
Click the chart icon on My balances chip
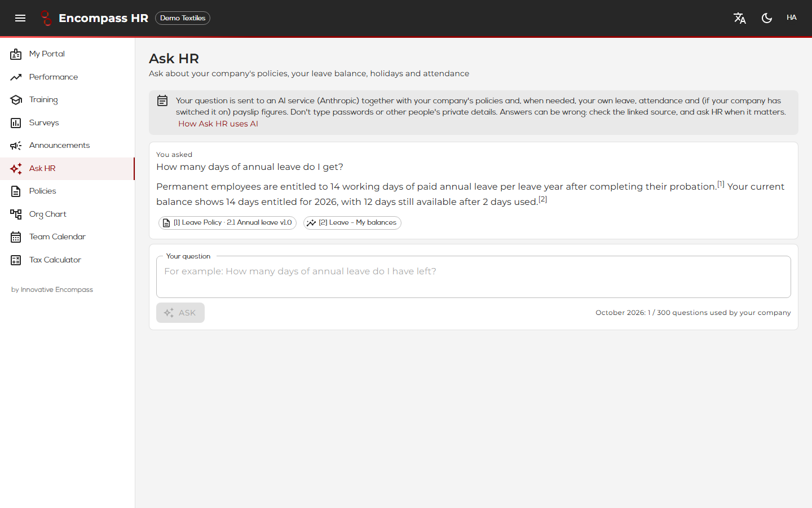(x=311, y=223)
